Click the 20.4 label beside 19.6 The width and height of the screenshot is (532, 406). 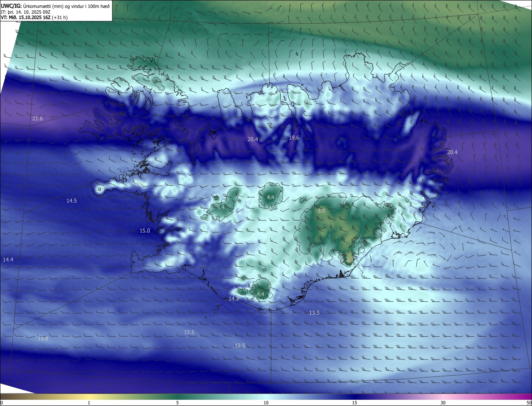pyautogui.click(x=253, y=139)
